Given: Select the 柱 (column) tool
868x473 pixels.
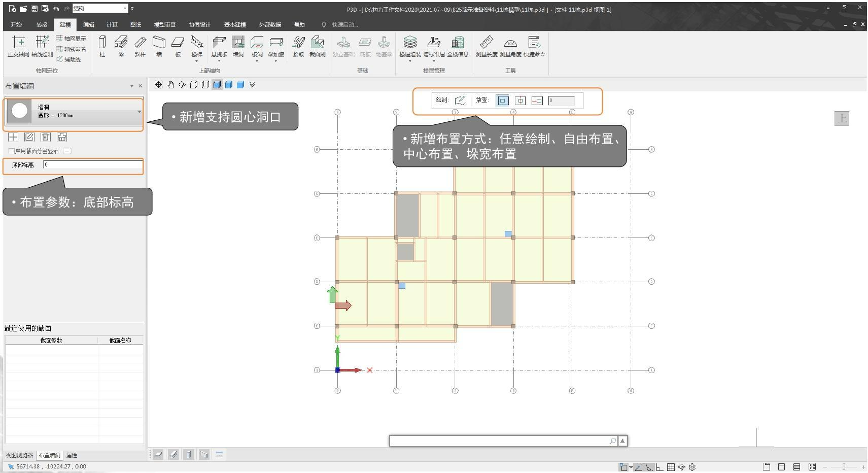Looking at the screenshot, I should tap(102, 46).
